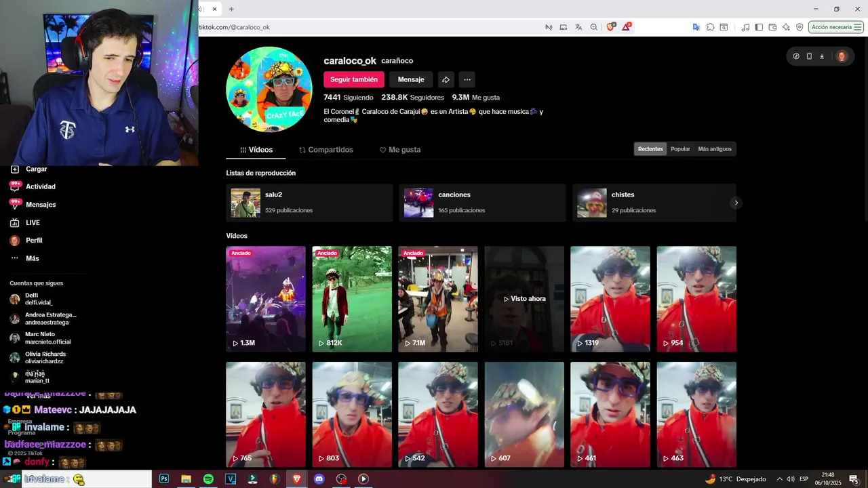Open the extensions puzzle-piece icon
868x488 pixels.
[710, 27]
